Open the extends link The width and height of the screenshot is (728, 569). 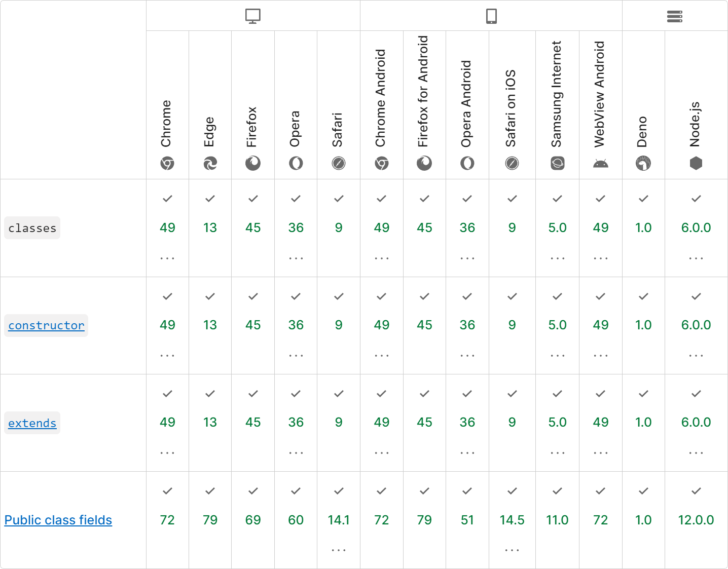click(x=32, y=423)
